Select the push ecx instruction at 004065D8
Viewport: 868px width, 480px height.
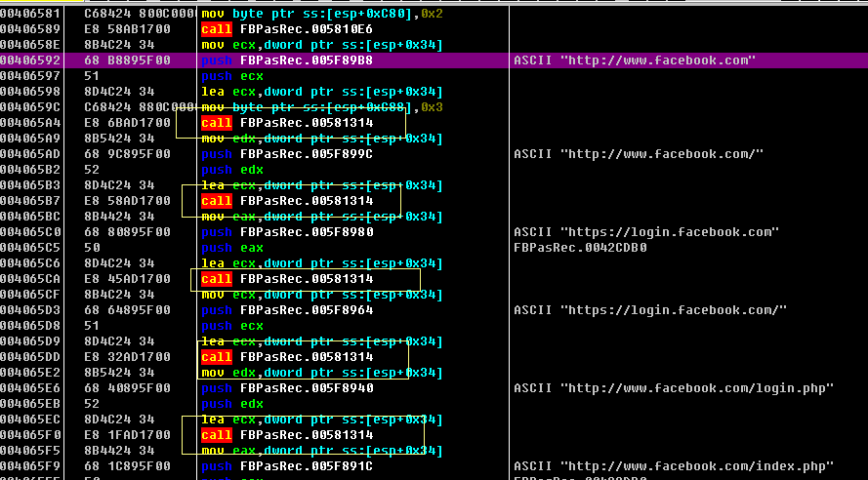pyautogui.click(x=232, y=325)
